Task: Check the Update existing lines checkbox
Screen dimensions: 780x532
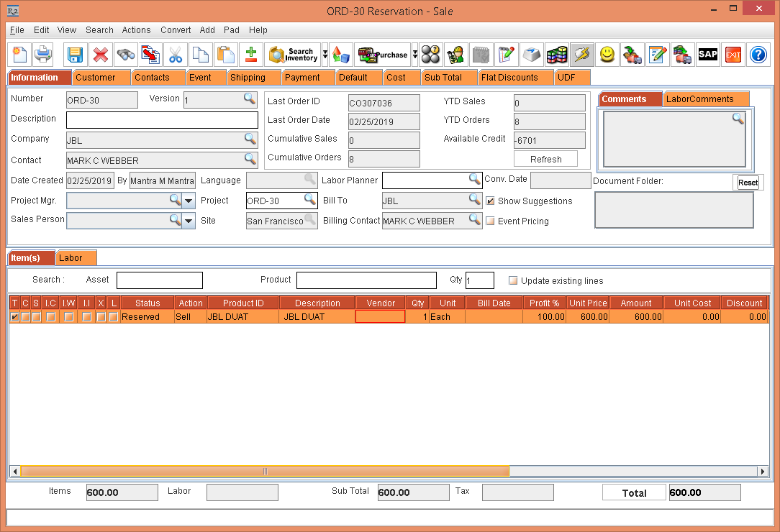Action: (x=513, y=280)
